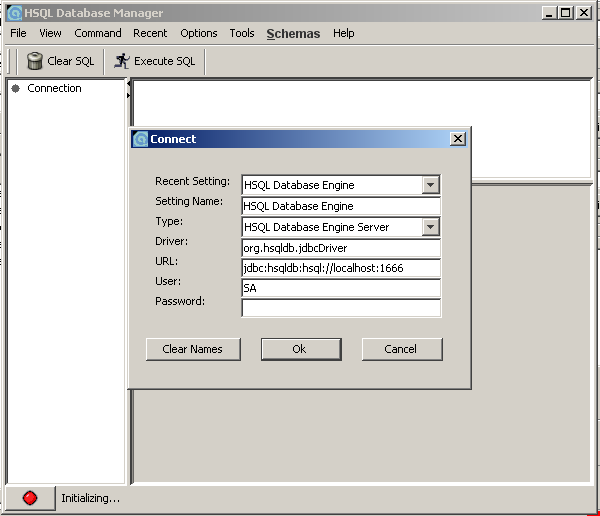Open the Type dropdown arrow
The width and height of the screenshot is (600, 516).
tap(430, 227)
